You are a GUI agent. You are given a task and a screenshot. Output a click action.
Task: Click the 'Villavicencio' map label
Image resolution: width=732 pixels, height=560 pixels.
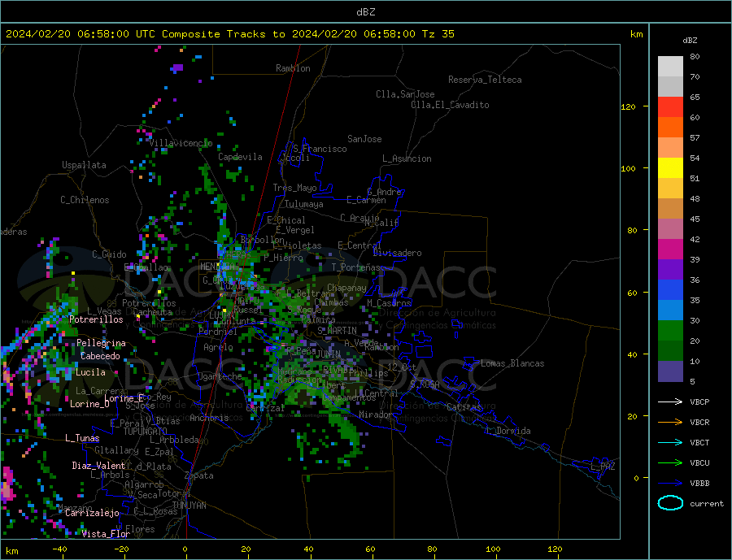point(181,143)
